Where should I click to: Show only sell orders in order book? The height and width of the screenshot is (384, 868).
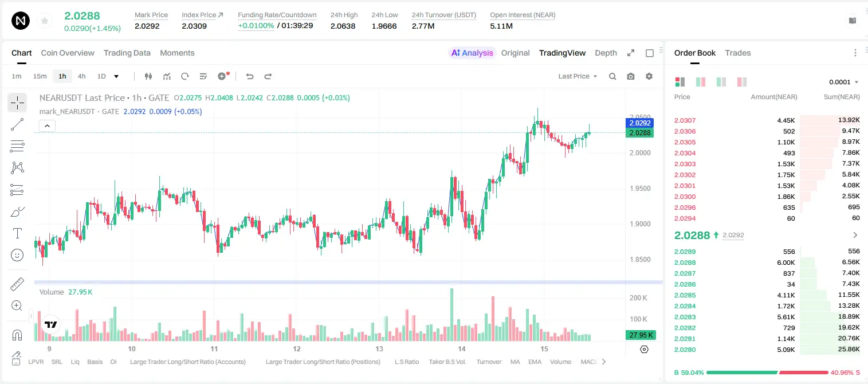[742, 82]
